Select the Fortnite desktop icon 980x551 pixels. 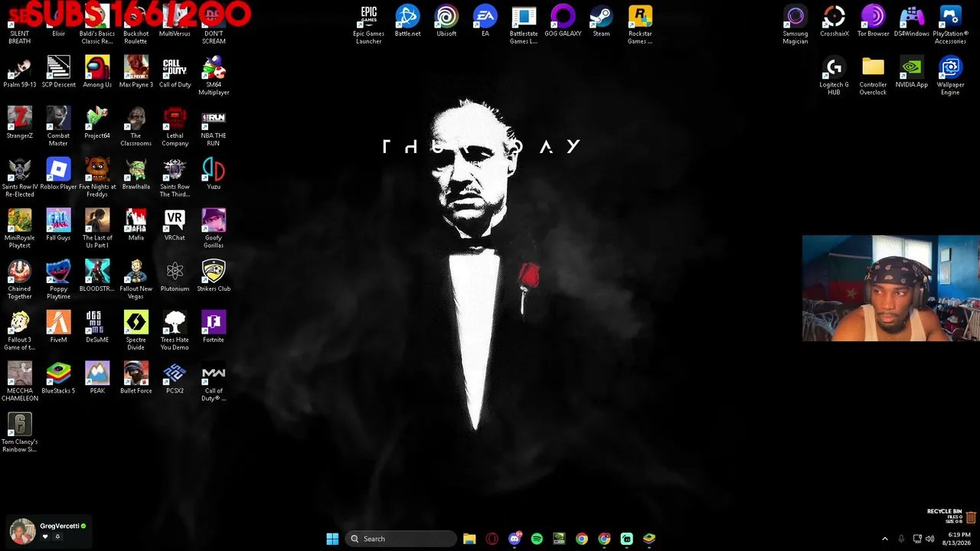click(x=214, y=328)
